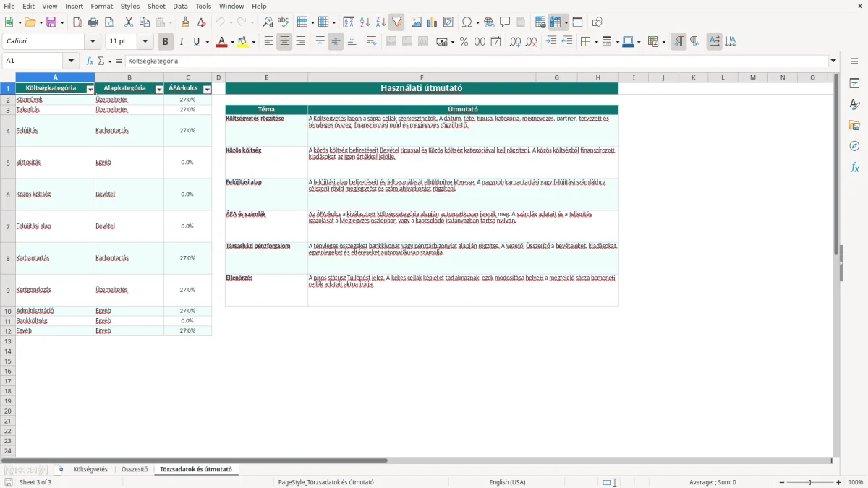Viewport: 868px width, 488px height.
Task: Format as percent
Action: point(464,42)
